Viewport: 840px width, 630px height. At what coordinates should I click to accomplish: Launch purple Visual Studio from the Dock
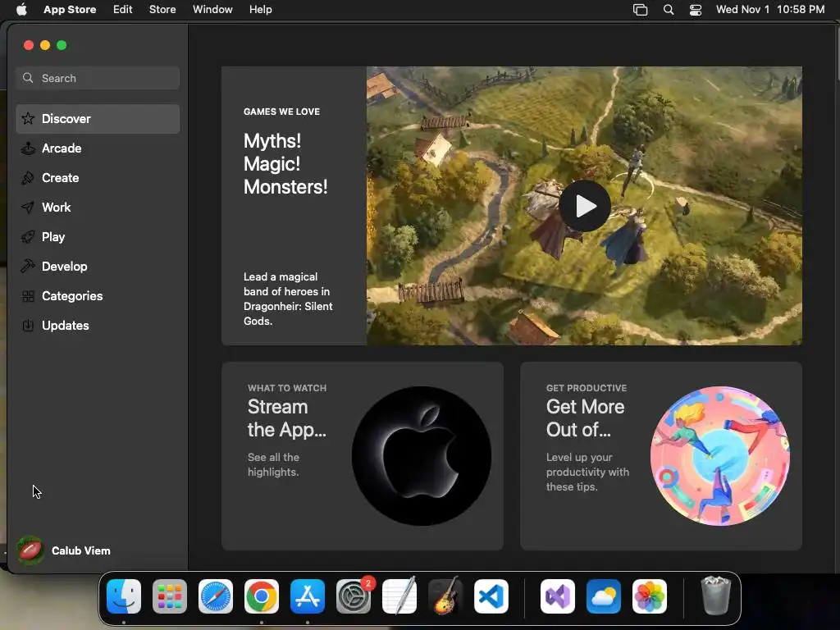pyautogui.click(x=558, y=596)
